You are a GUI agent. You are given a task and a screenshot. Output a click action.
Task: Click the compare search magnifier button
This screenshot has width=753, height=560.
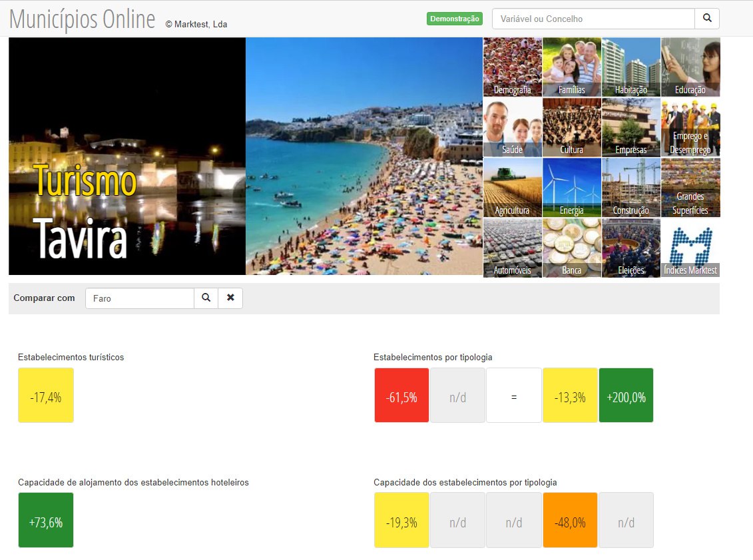pos(206,298)
